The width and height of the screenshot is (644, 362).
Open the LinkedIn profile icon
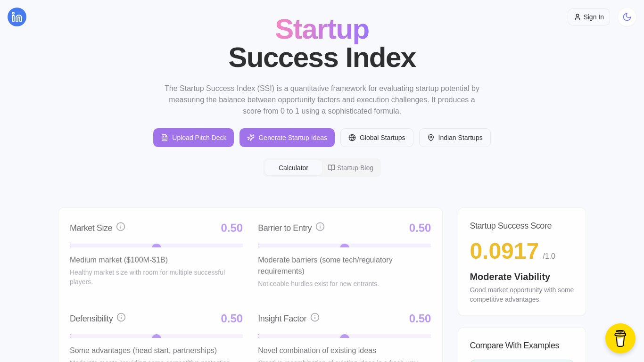17,17
